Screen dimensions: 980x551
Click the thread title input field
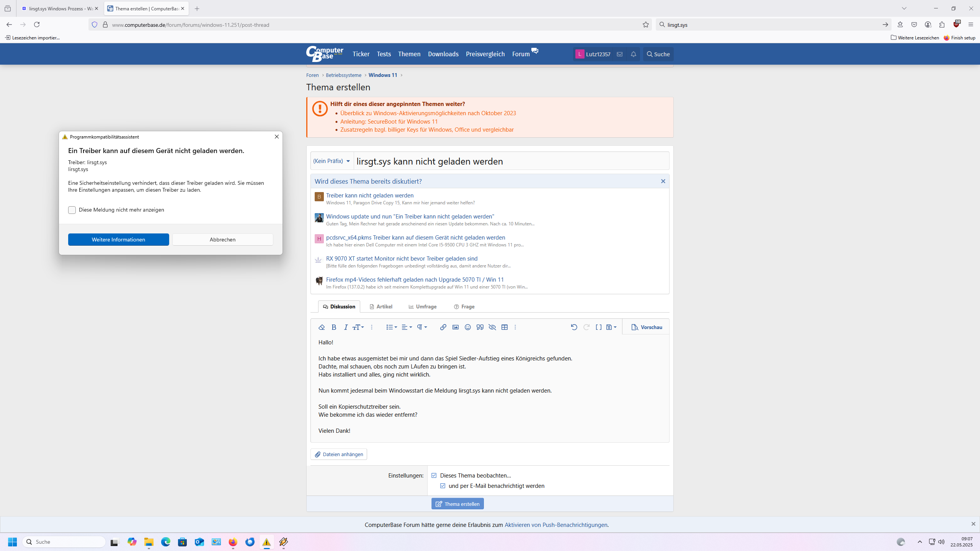511,161
